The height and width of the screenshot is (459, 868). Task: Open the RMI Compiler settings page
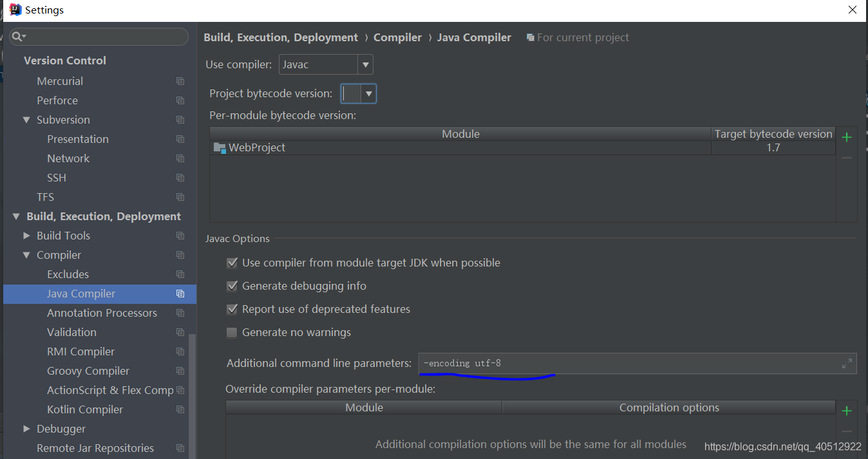(x=80, y=351)
